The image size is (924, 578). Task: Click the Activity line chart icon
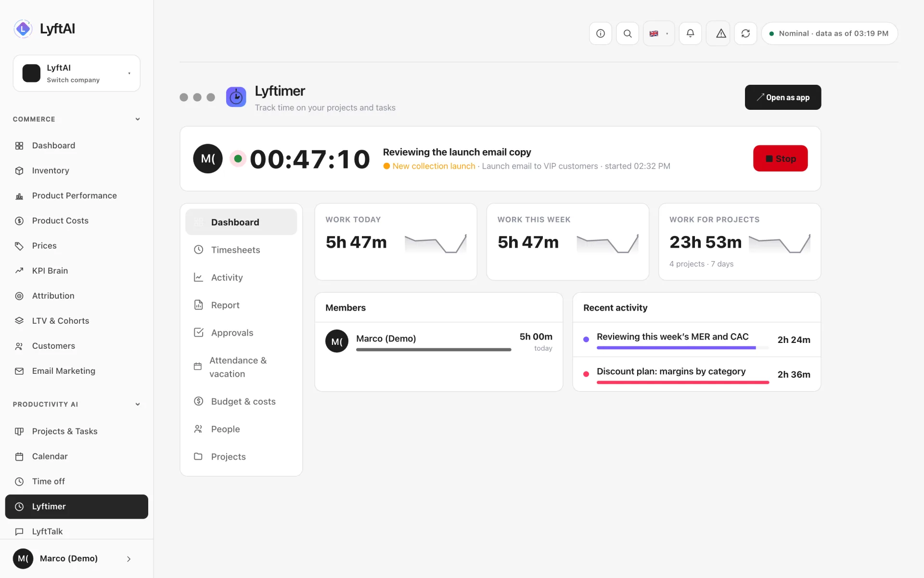click(198, 277)
